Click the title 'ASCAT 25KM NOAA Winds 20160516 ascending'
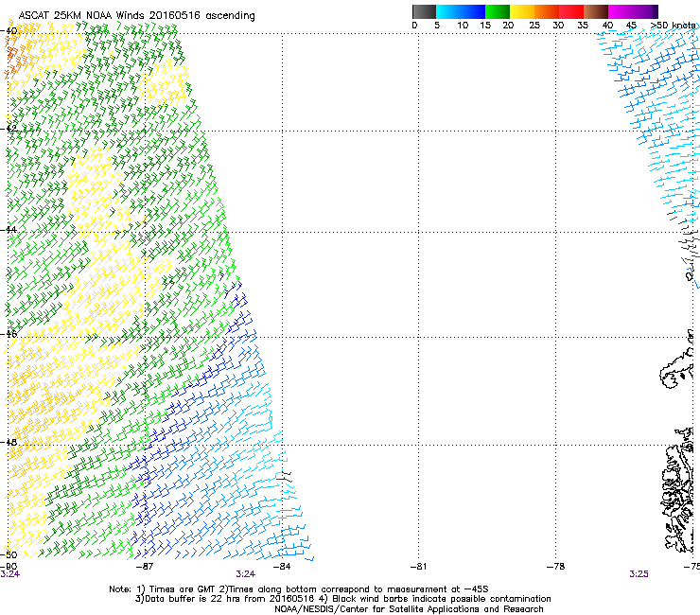This screenshot has width=700, height=615. pos(136,15)
